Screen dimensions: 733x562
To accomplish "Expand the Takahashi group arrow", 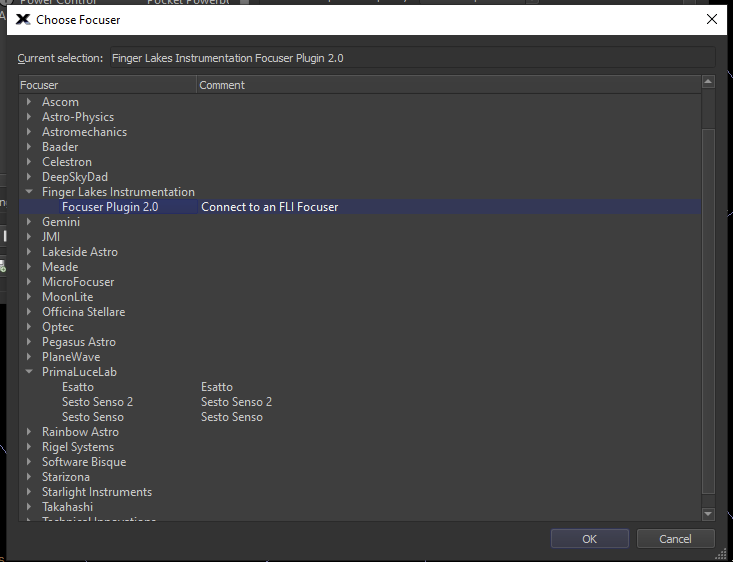I will coord(29,506).
